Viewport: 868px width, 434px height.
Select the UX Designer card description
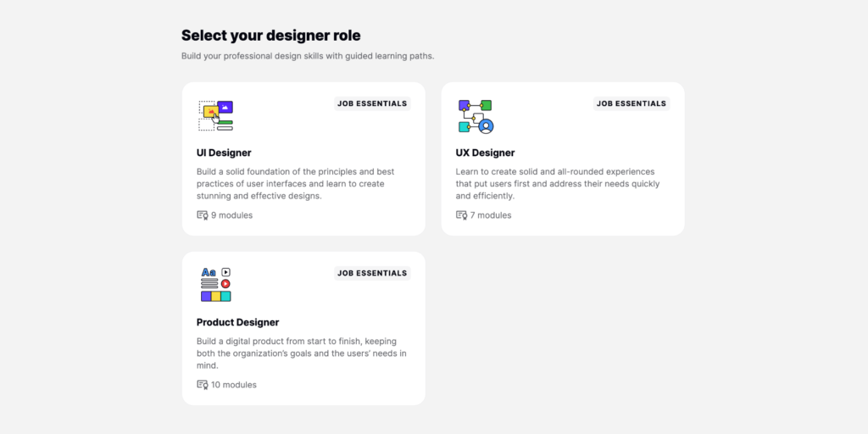(x=558, y=184)
